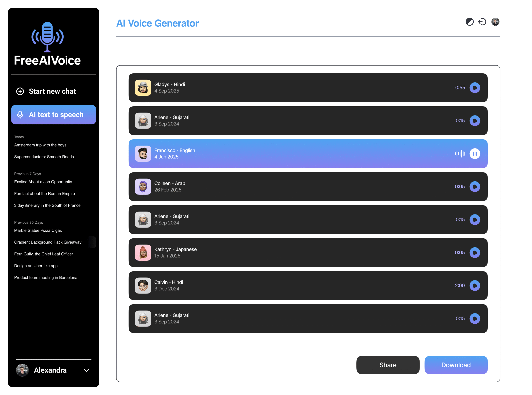Open Design an Uber-like app chat
532x395 pixels.
[x=36, y=266]
